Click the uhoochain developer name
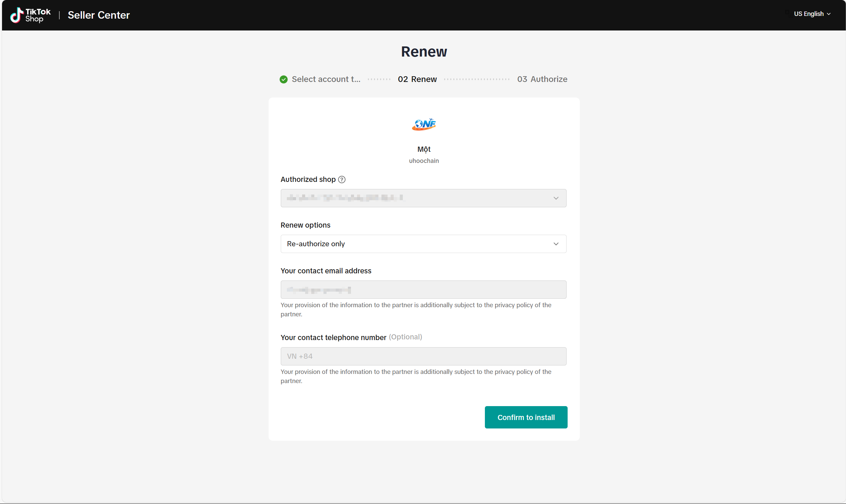 pos(424,161)
